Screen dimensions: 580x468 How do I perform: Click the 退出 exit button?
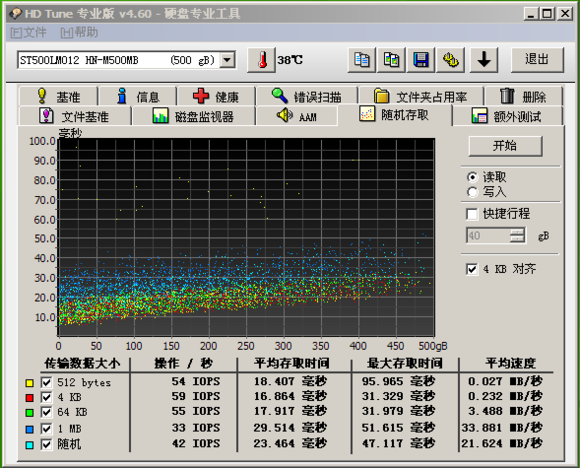point(537,59)
